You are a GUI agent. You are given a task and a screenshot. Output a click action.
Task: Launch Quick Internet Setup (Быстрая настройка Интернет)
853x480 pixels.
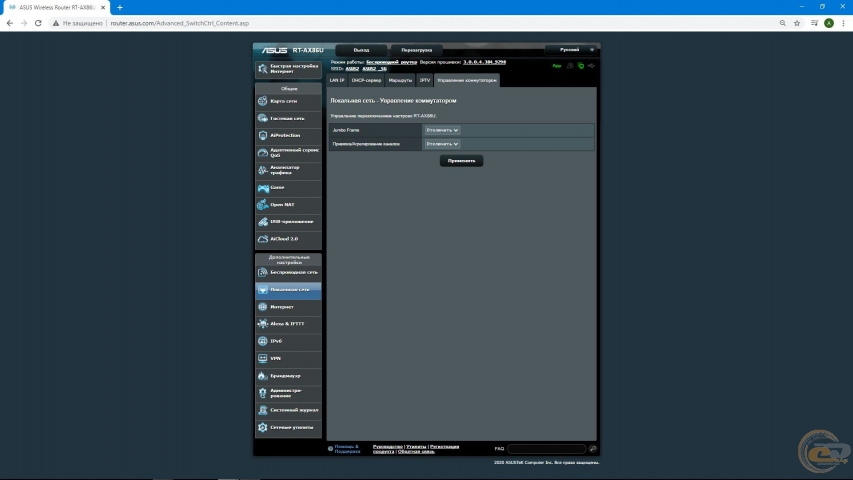[x=288, y=69]
